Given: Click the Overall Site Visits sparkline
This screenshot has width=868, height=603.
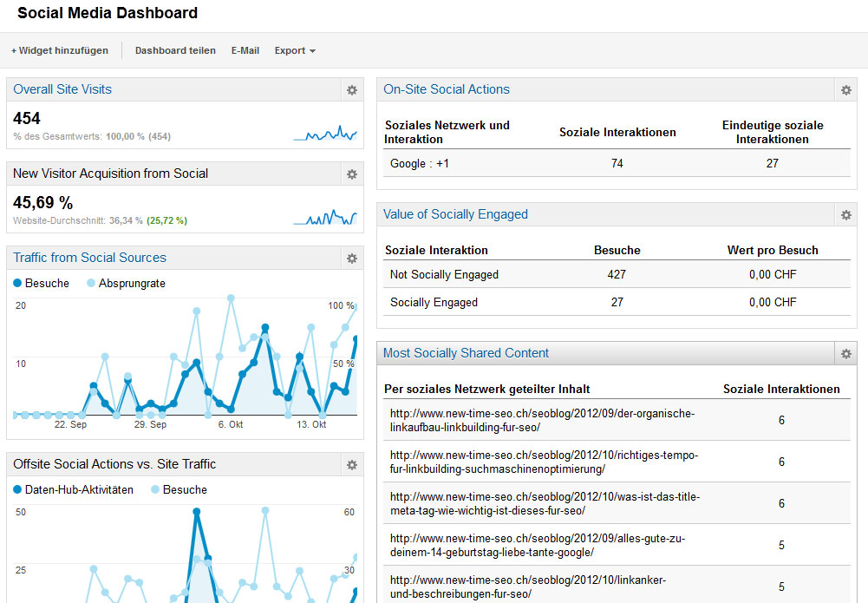Looking at the screenshot, I should pos(325,133).
